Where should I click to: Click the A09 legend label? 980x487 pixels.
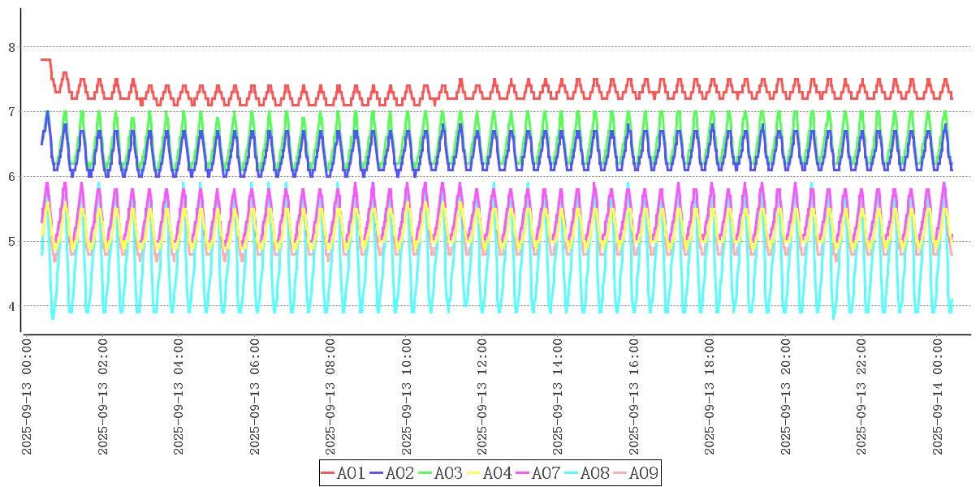(x=643, y=473)
